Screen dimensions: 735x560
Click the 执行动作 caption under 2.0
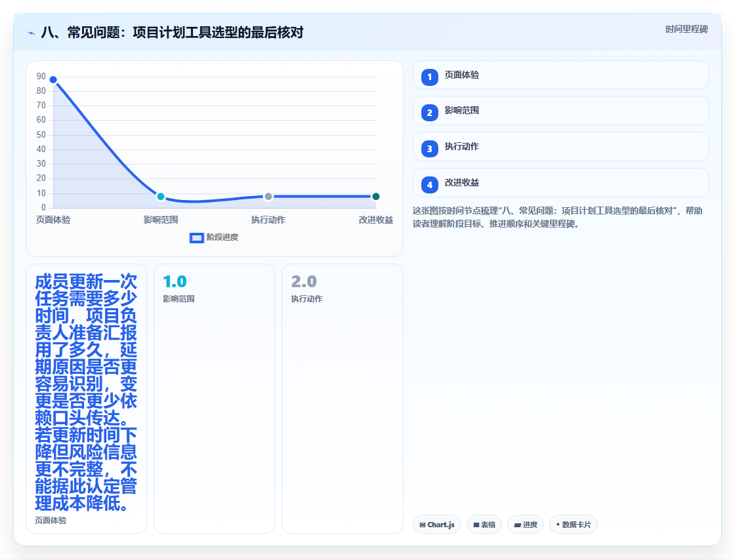[306, 299]
